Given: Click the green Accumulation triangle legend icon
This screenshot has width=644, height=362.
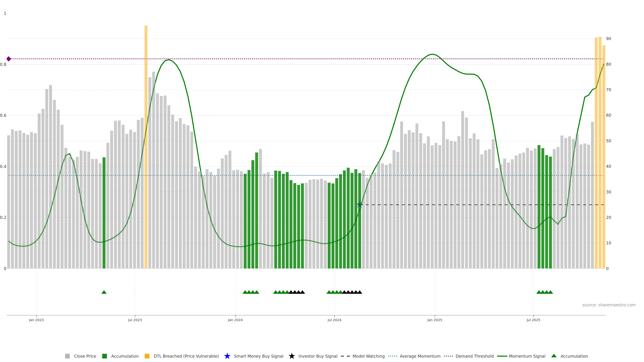Looking at the screenshot, I should tap(554, 356).
